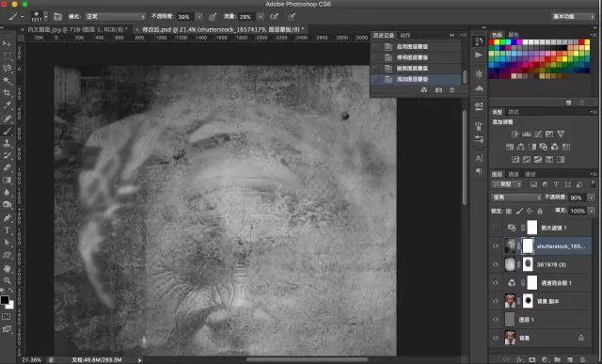Select the Clone Stamp tool
The width and height of the screenshot is (602, 364).
click(x=7, y=143)
